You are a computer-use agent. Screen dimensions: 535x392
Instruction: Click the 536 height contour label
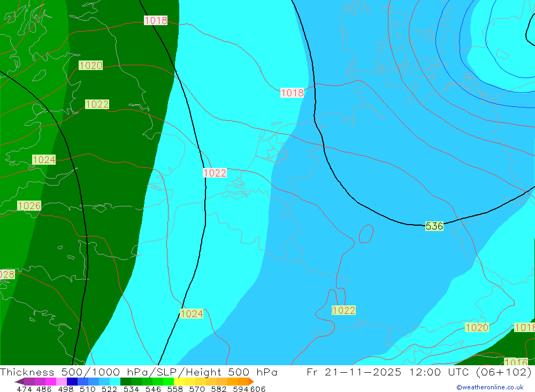[434, 226]
